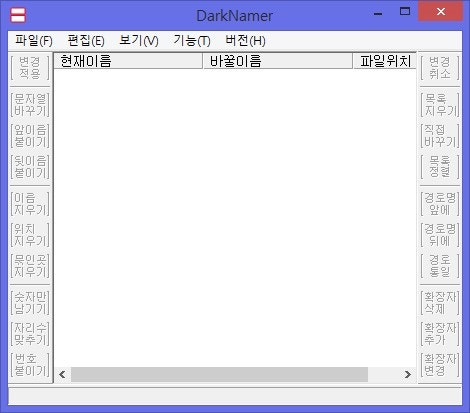Screen dimensions: 470x413
Task: Sort by the 바꿀이름 column header
Action: [x=278, y=61]
